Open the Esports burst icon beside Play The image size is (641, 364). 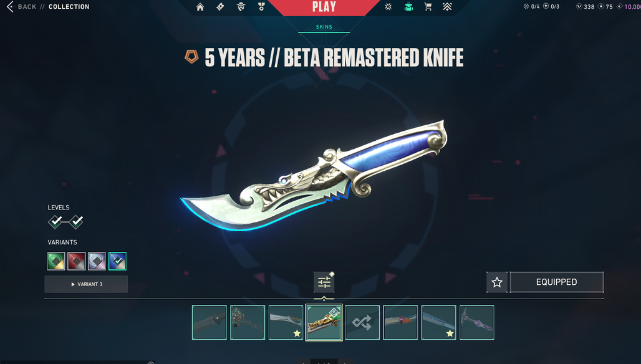tap(388, 6)
